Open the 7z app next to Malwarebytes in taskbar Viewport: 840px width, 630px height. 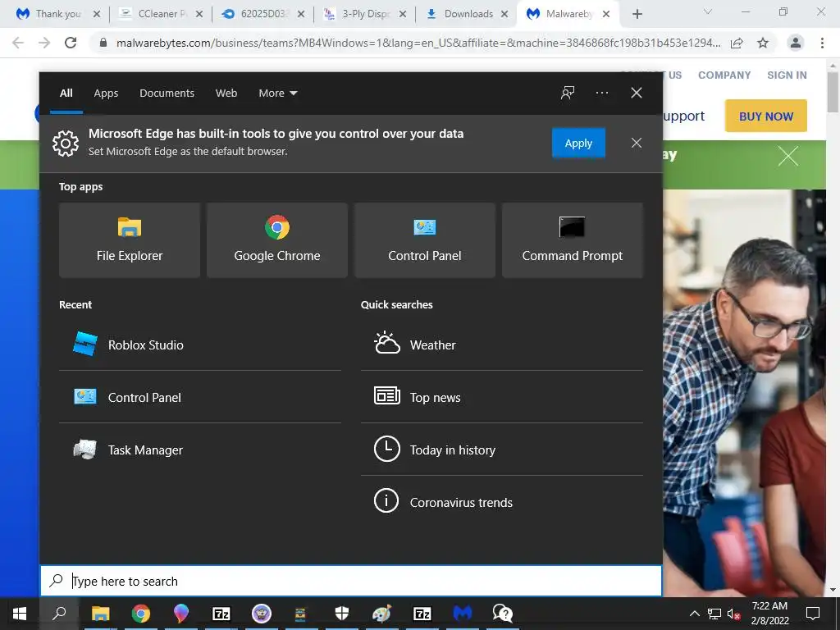click(x=422, y=614)
